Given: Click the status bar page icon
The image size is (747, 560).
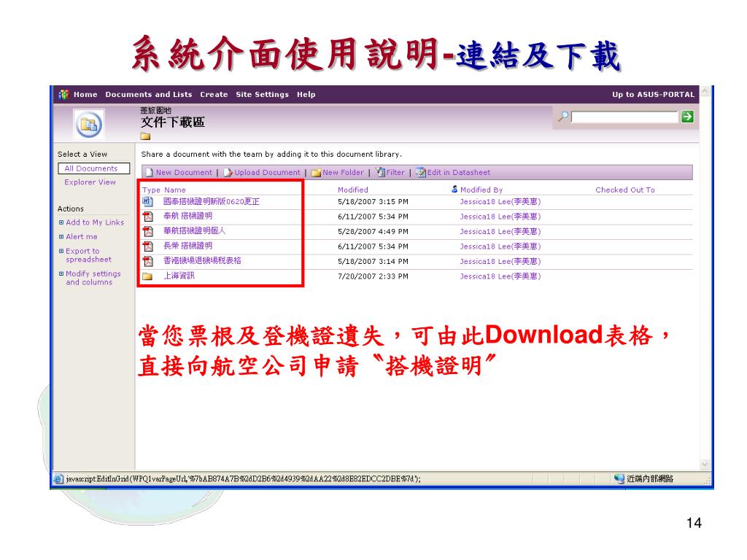Looking at the screenshot, I should pyautogui.click(x=58, y=478).
